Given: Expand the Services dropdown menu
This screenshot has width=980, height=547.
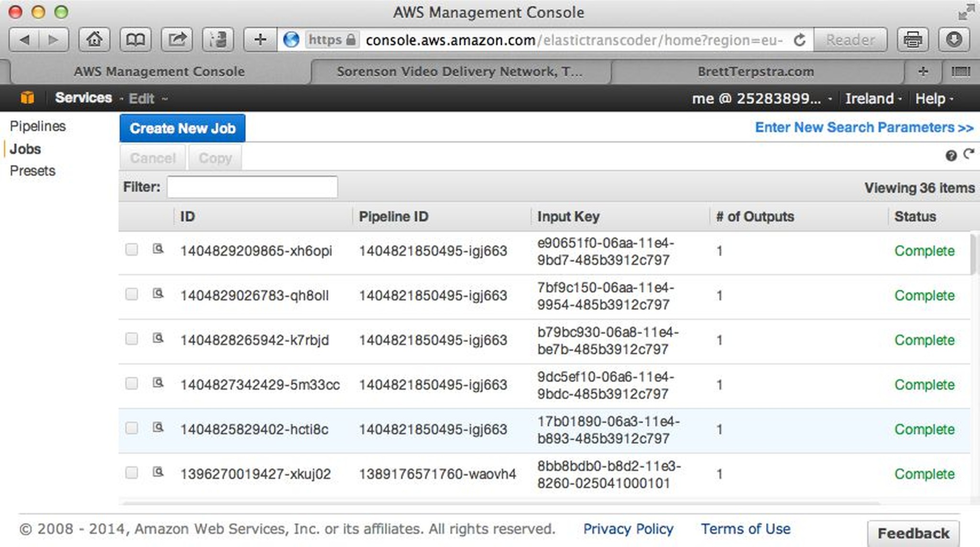Looking at the screenshot, I should point(83,98).
